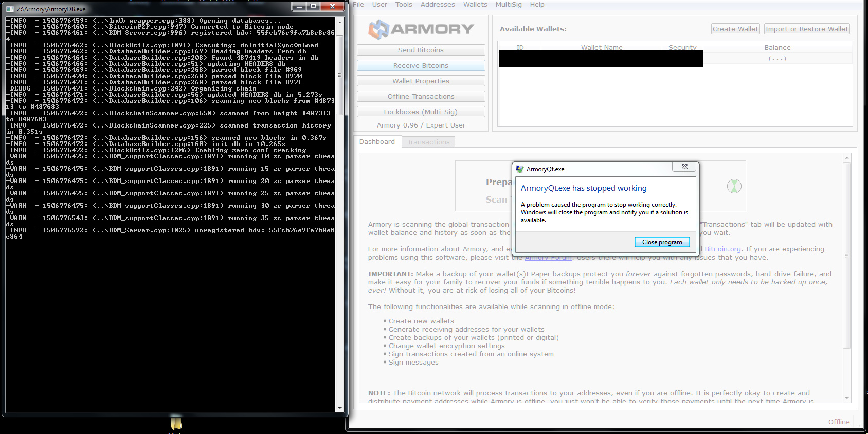Sort wallets by the Security column header
Viewport: 868px width, 434px height.
(x=682, y=47)
